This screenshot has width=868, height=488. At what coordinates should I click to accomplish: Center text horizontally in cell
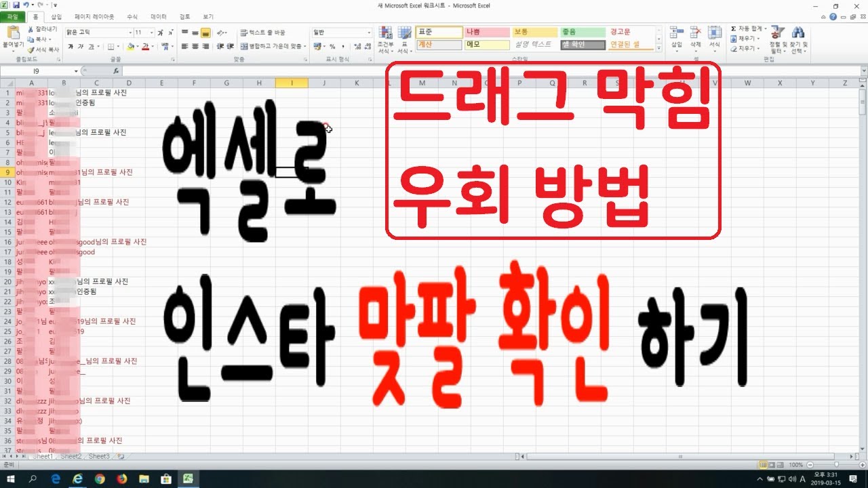click(x=195, y=47)
